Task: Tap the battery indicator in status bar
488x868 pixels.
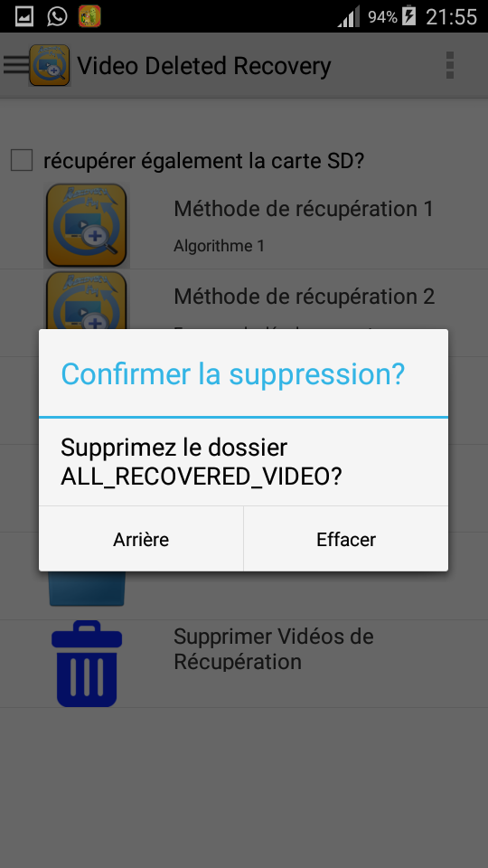Action: [x=408, y=16]
